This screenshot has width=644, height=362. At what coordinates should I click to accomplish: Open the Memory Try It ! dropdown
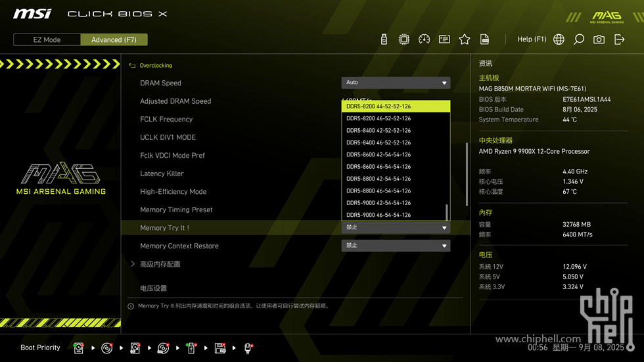(396, 227)
